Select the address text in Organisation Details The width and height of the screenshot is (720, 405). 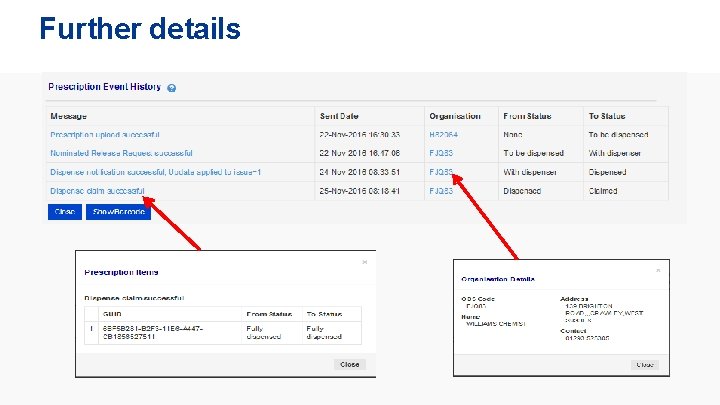coord(604,313)
